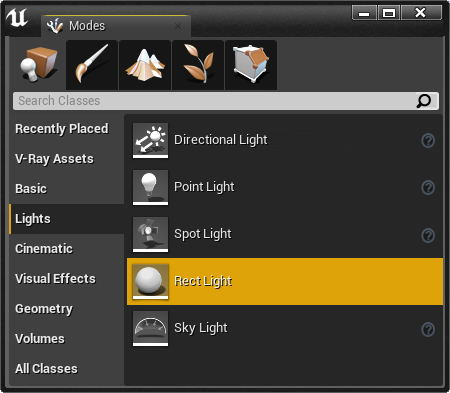450x393 pixels.
Task: Show Spot Light help question mark
Action: [x=428, y=235]
